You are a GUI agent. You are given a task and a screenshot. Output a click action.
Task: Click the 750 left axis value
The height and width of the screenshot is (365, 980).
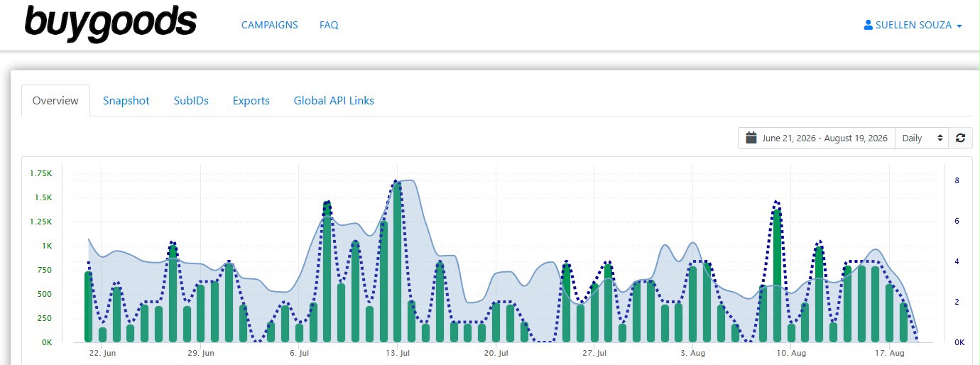[x=44, y=270]
